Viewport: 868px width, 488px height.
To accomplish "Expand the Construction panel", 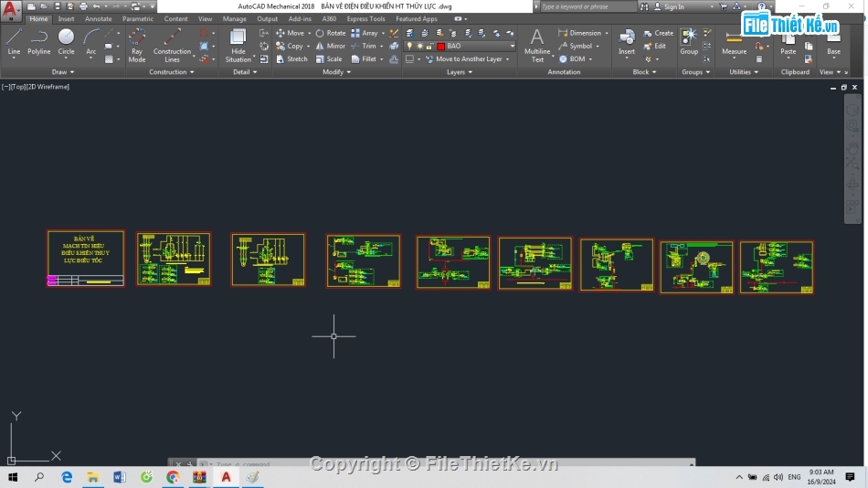I will pos(172,72).
